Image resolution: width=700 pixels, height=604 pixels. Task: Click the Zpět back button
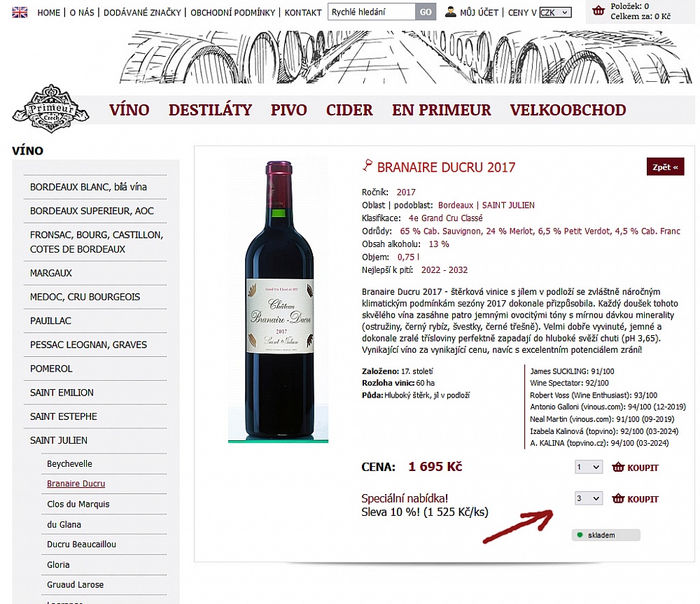click(665, 167)
